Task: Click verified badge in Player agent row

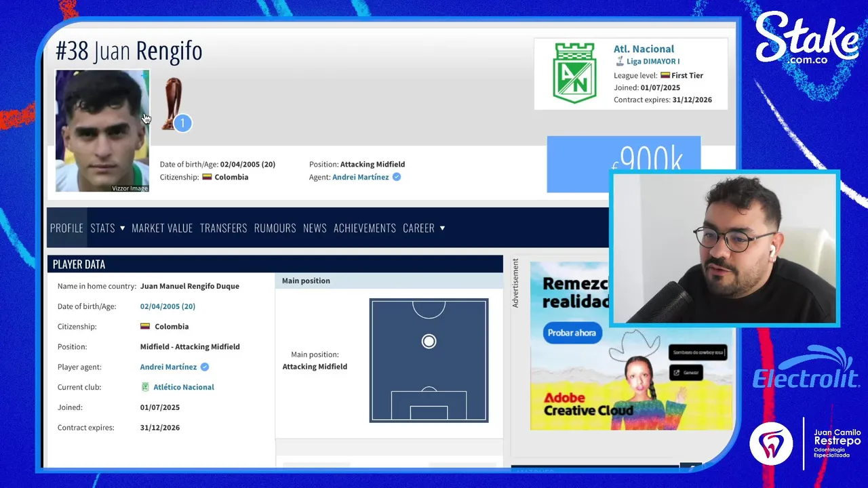Action: tap(205, 367)
